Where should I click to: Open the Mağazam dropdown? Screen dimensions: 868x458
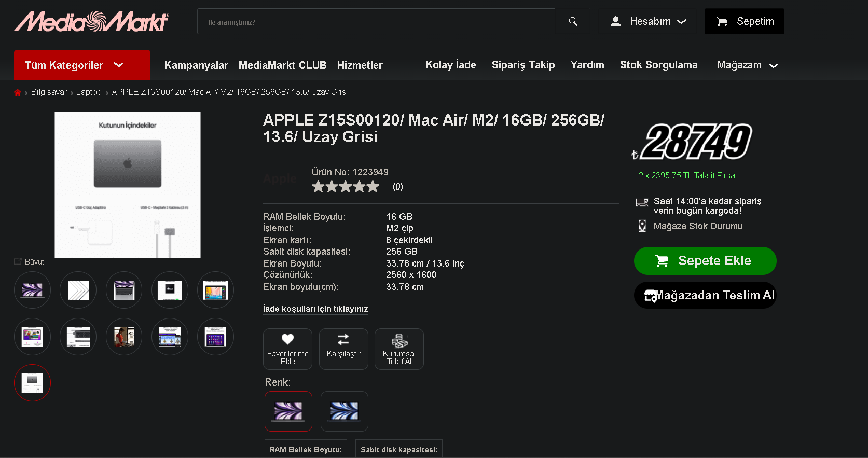click(748, 65)
